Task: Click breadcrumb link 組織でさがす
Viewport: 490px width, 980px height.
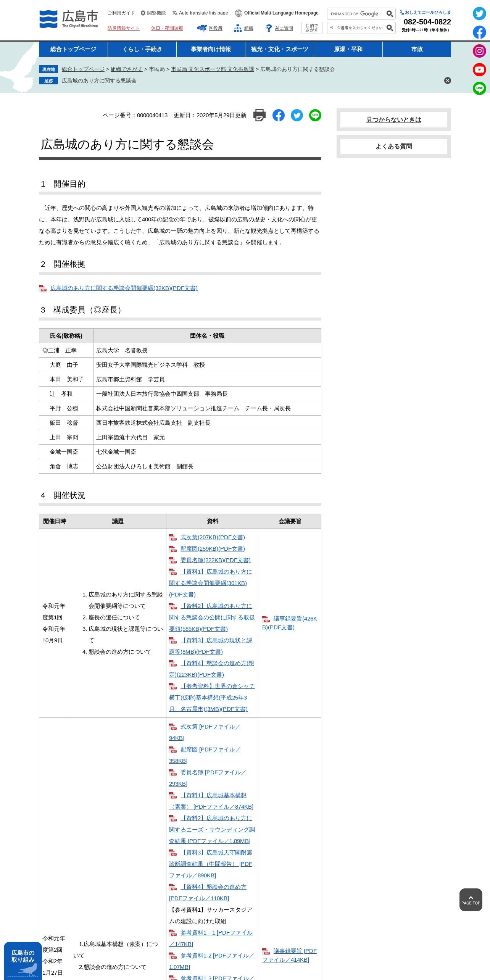Action: click(127, 69)
